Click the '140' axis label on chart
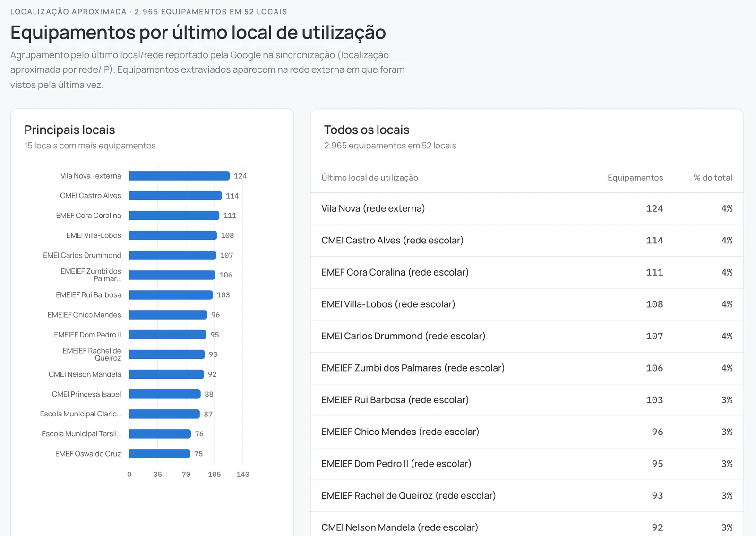Screen dimensions: 756x536 [243, 475]
